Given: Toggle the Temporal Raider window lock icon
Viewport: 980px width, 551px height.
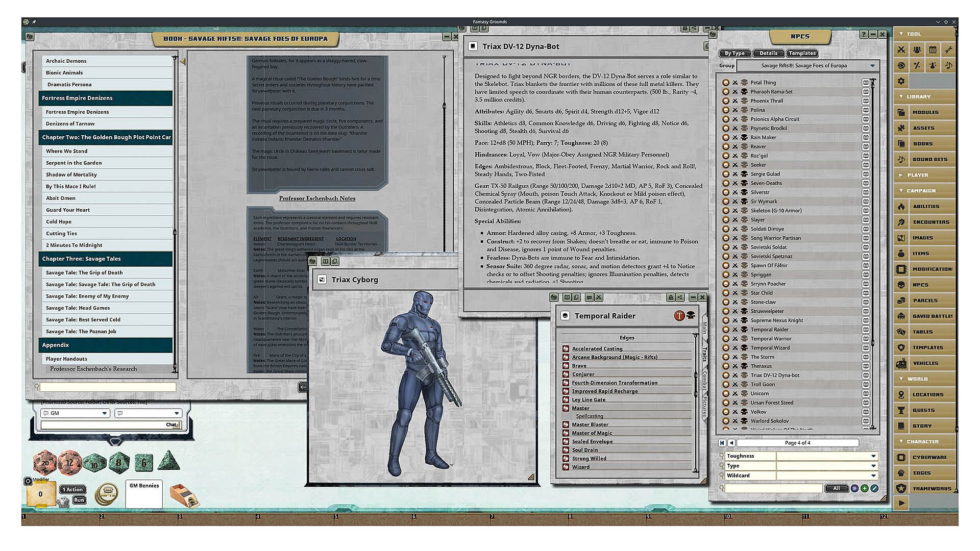Looking at the screenshot, I should coord(671,297).
